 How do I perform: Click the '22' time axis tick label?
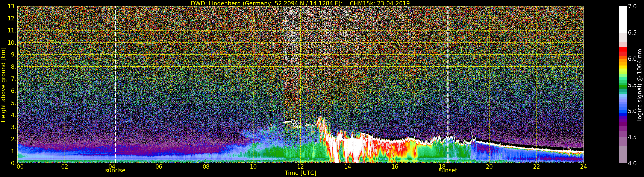pyautogui.click(x=536, y=167)
